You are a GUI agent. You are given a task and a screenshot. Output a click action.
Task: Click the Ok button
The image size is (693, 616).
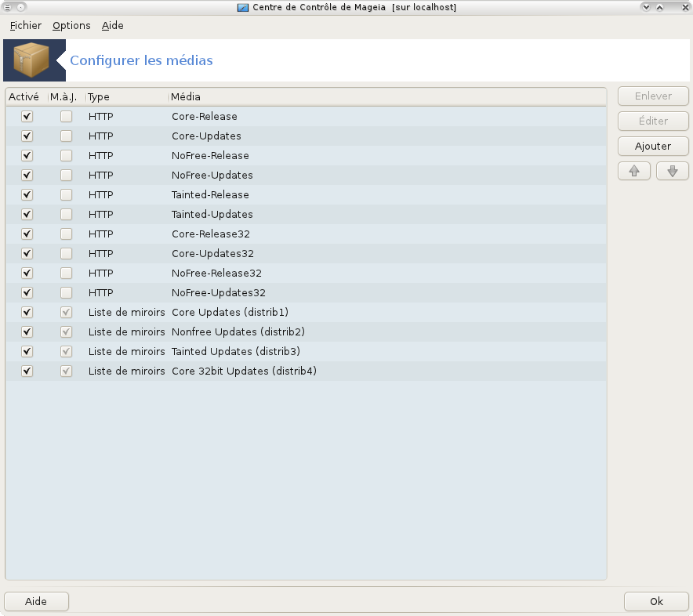click(656, 601)
